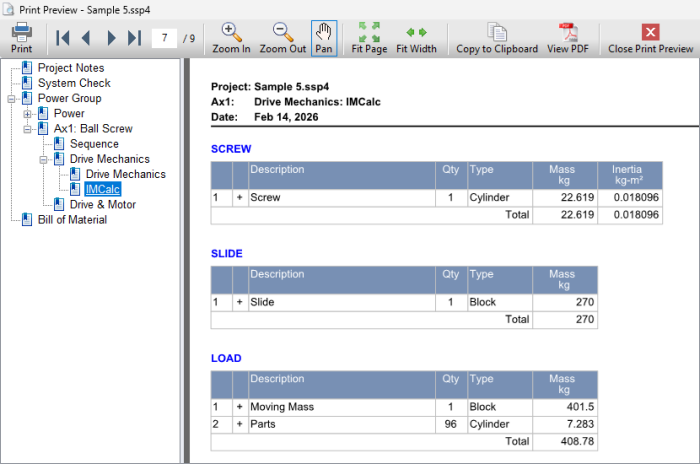Copy the page to Clipboard
Viewport: 700px width, 464px height.
496,37
